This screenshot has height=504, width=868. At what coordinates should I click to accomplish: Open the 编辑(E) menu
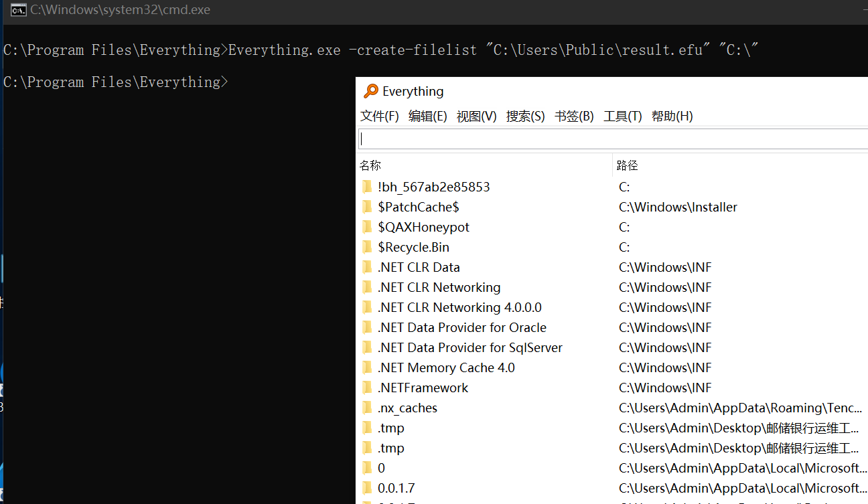tap(427, 116)
